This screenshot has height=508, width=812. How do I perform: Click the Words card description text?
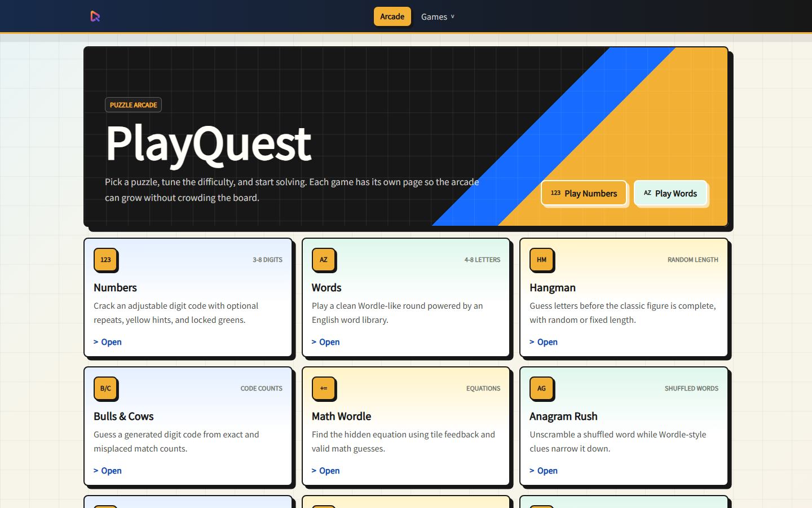click(397, 313)
